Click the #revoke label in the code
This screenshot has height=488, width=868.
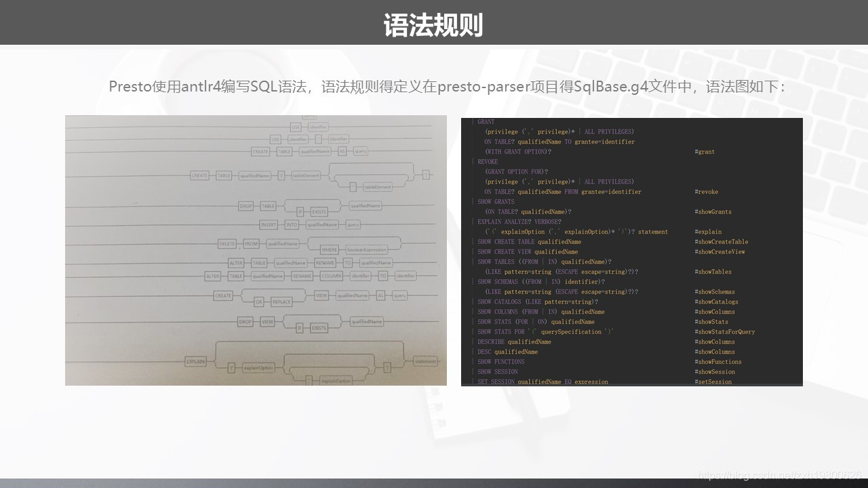pos(706,192)
